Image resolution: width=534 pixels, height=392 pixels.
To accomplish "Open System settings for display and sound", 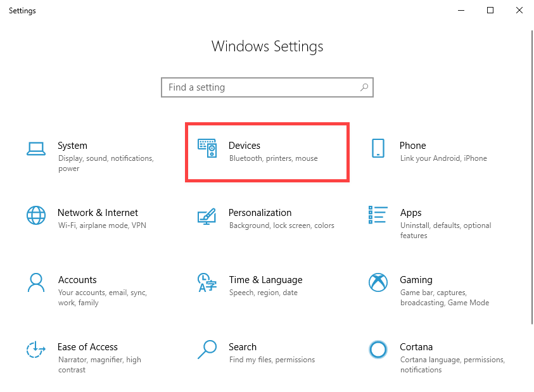I will pos(72,146).
